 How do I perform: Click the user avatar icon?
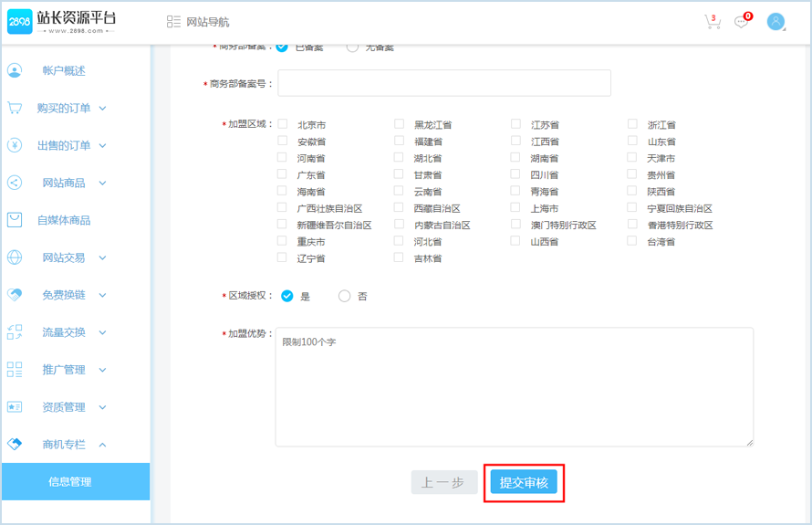[x=776, y=22]
